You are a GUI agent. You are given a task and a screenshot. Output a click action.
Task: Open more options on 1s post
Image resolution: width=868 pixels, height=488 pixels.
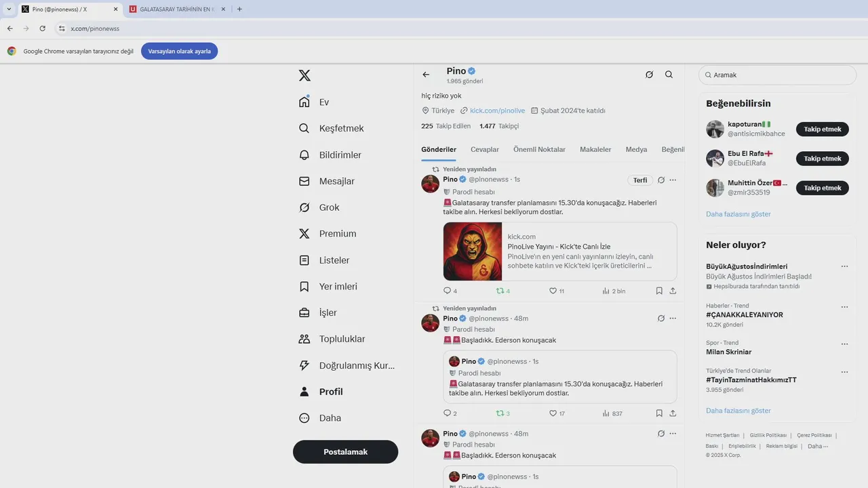pos(673,180)
